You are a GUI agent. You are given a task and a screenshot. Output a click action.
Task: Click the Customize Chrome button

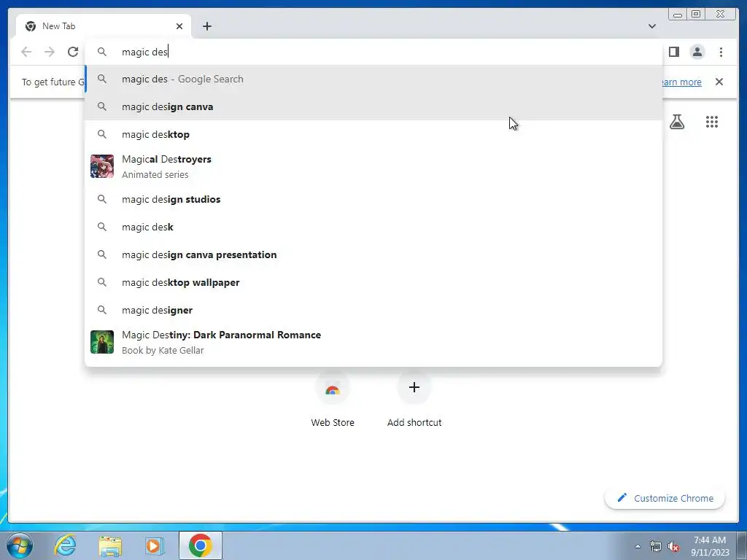coord(665,498)
